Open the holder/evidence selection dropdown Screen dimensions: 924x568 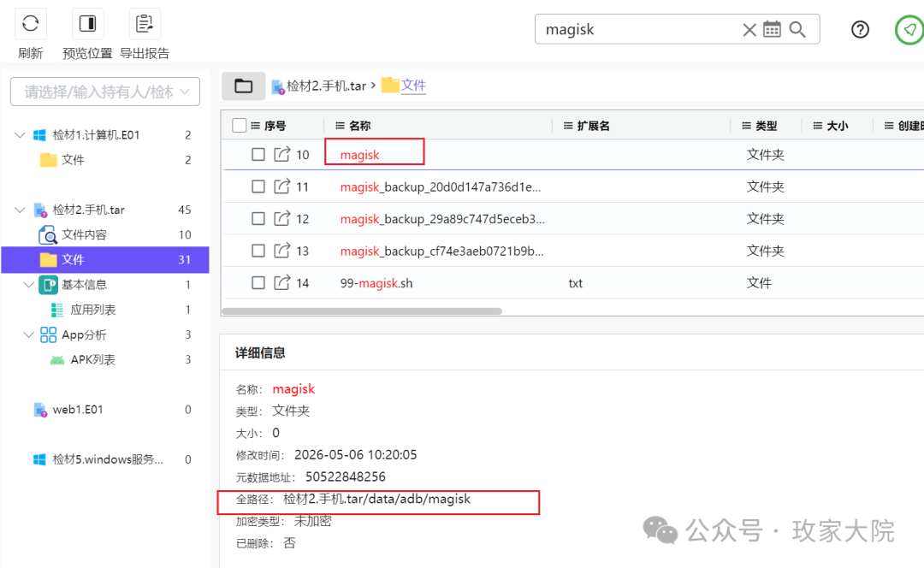[x=105, y=92]
